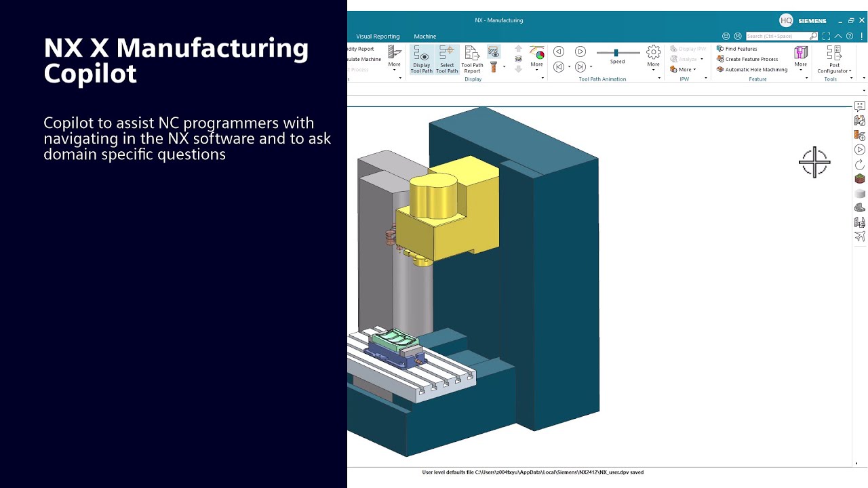This screenshot has width=868, height=488.
Task: Click the orange tool display icon
Action: pos(494,66)
